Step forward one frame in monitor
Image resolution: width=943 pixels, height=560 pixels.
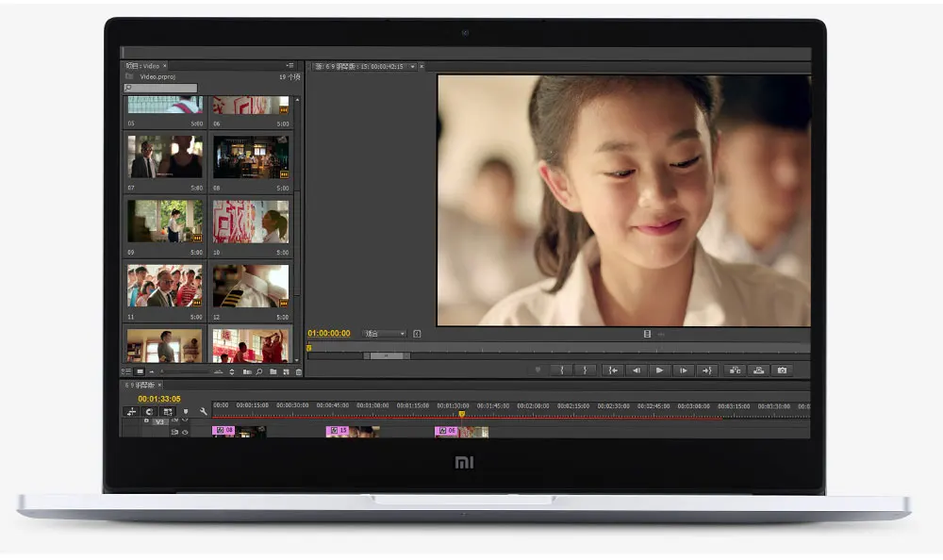[x=683, y=371]
